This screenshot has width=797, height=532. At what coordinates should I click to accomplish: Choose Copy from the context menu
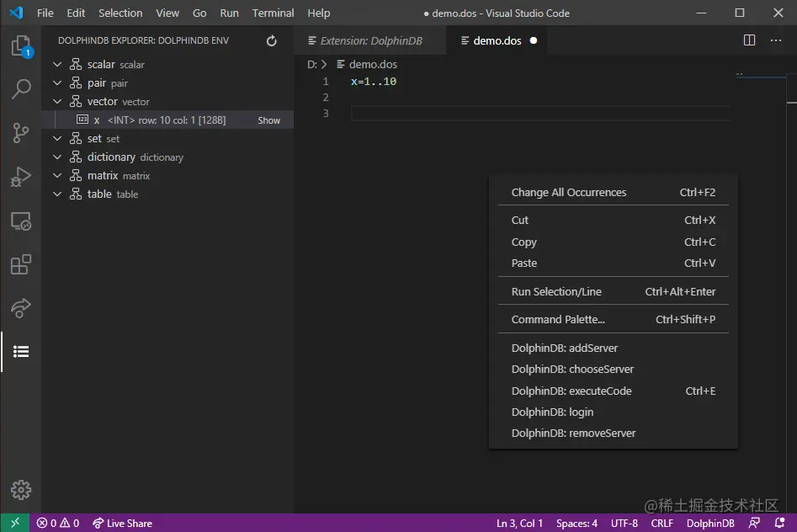click(613, 242)
